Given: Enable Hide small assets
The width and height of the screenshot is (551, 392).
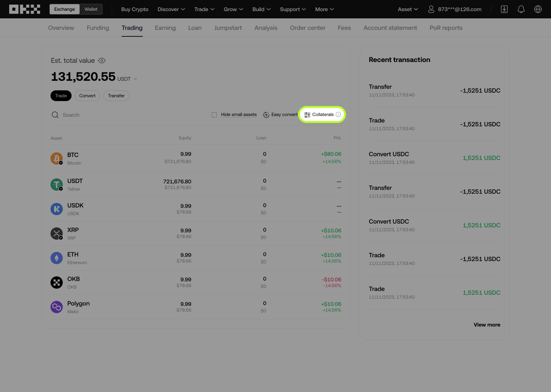Looking at the screenshot, I should tap(214, 114).
